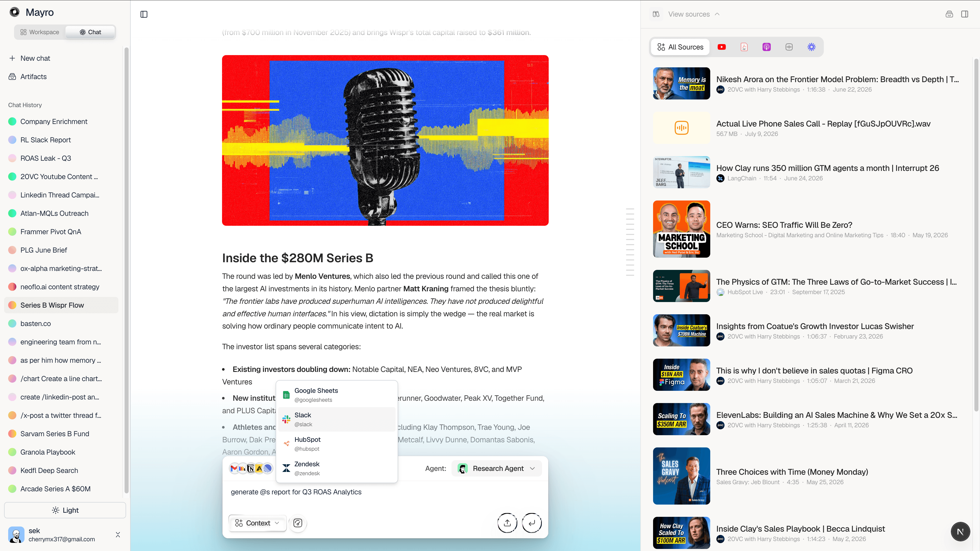The image size is (980, 551).
Task: Click the sek user avatar
Action: pos(16,535)
